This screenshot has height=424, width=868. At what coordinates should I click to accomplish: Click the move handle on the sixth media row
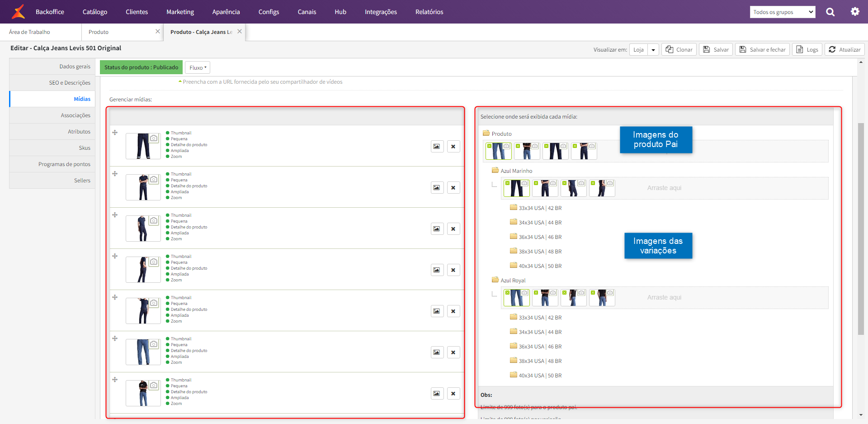pyautogui.click(x=115, y=338)
